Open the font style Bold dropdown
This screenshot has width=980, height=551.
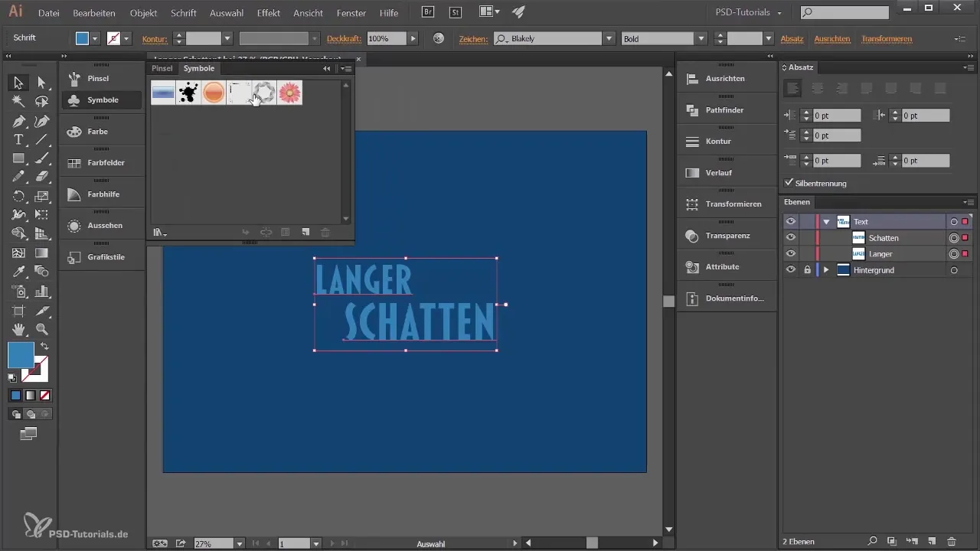click(701, 38)
